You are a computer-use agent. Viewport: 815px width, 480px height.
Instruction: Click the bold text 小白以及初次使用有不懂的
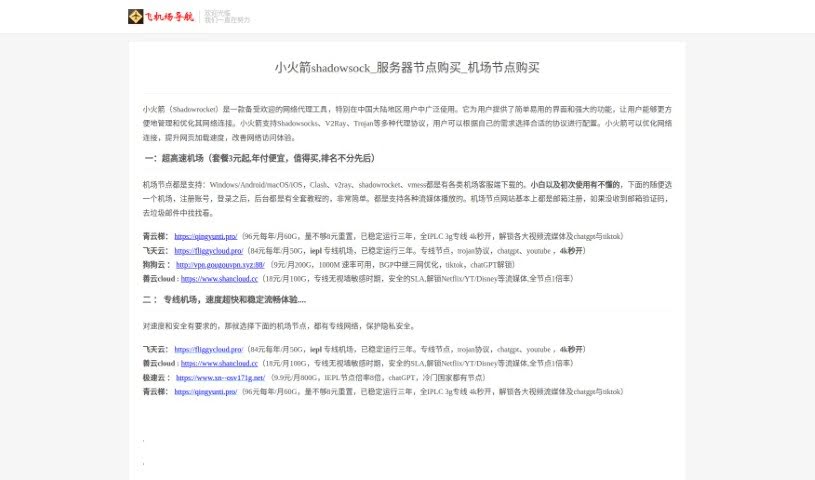(x=575, y=185)
